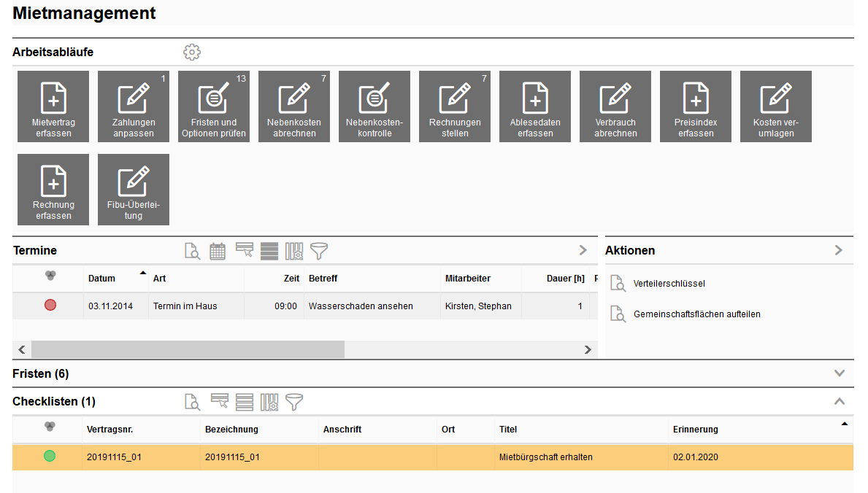This screenshot has width=868, height=493.
Task: Start the Nebenkosten abrechnen workflow
Action: coord(294,106)
